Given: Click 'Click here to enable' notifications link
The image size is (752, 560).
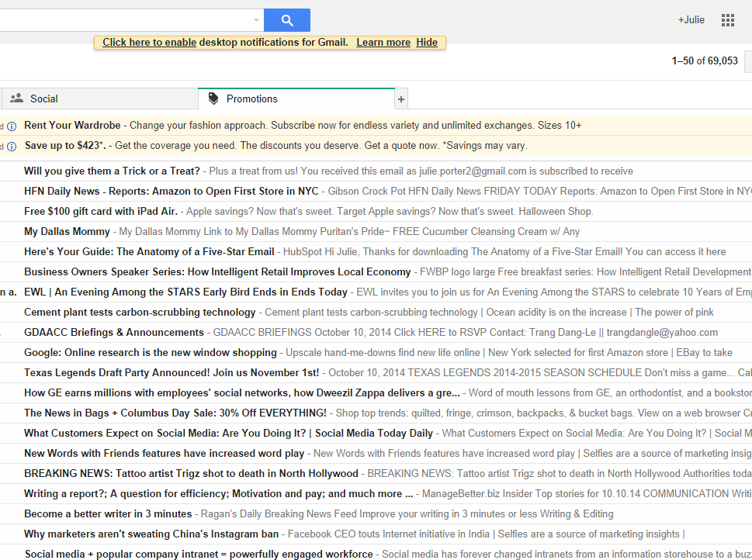Looking at the screenshot, I should [149, 42].
